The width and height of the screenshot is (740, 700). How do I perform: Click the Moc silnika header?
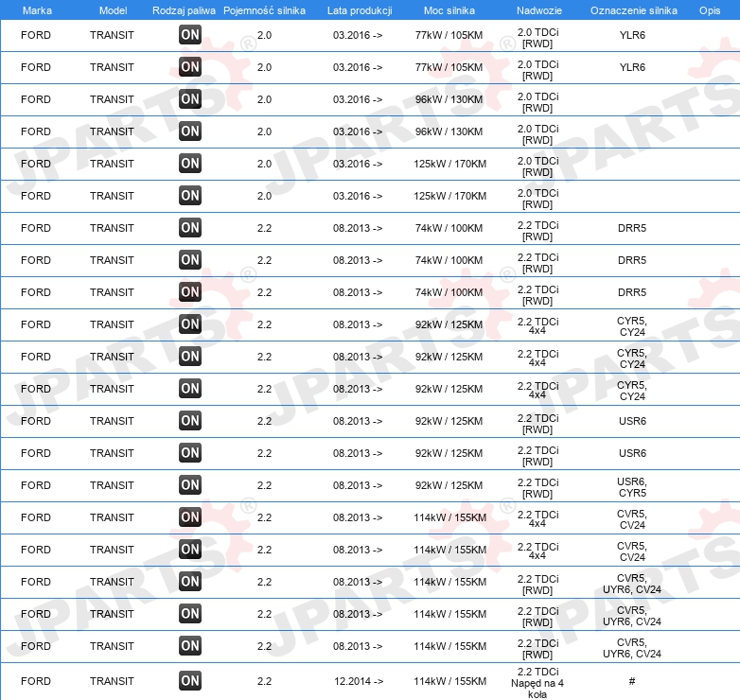(x=449, y=10)
